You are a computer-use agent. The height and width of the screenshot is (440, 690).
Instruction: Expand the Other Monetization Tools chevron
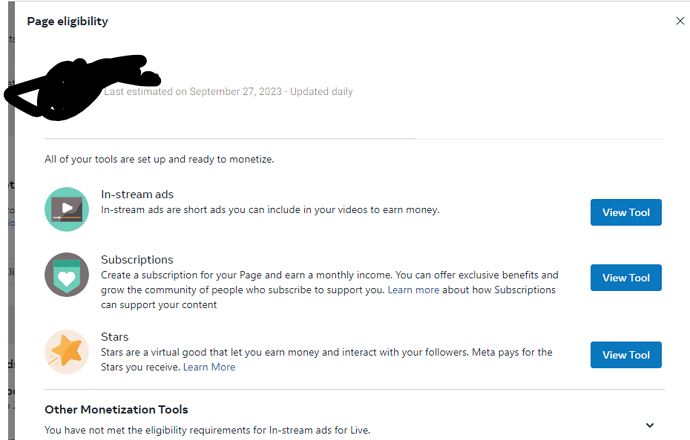click(x=650, y=425)
